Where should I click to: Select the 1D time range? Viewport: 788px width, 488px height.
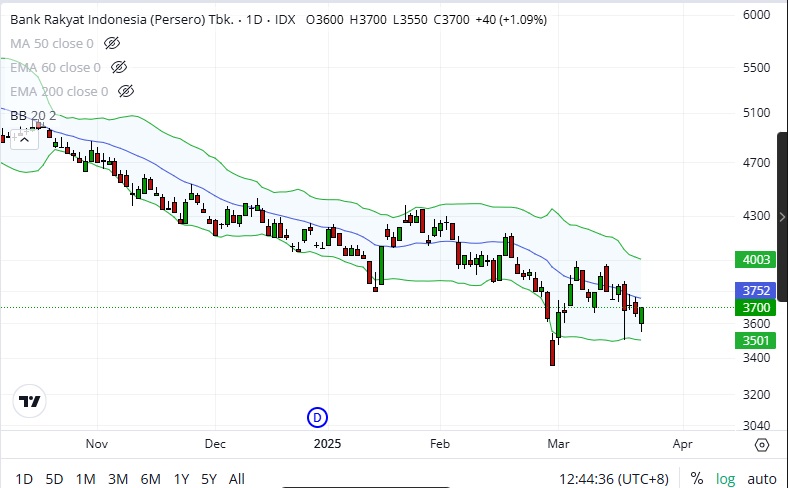(x=24, y=479)
